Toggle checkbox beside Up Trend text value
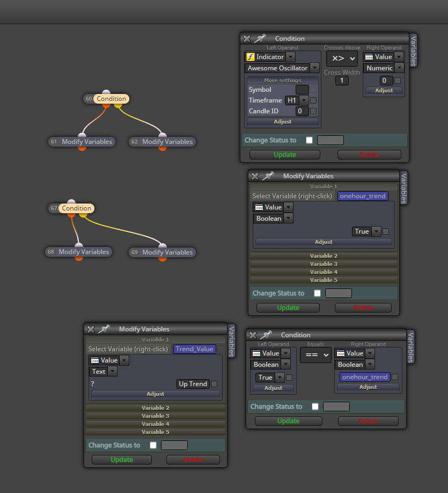This screenshot has width=448, height=493. tap(214, 384)
